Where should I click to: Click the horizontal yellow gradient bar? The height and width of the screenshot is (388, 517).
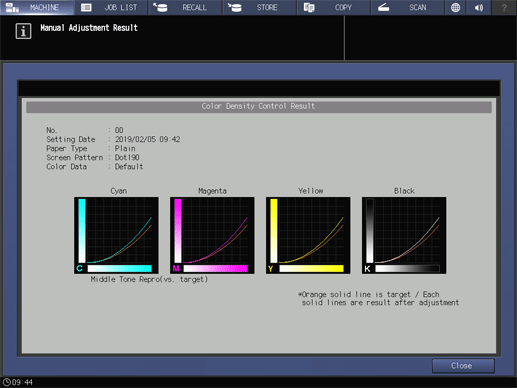(311, 268)
